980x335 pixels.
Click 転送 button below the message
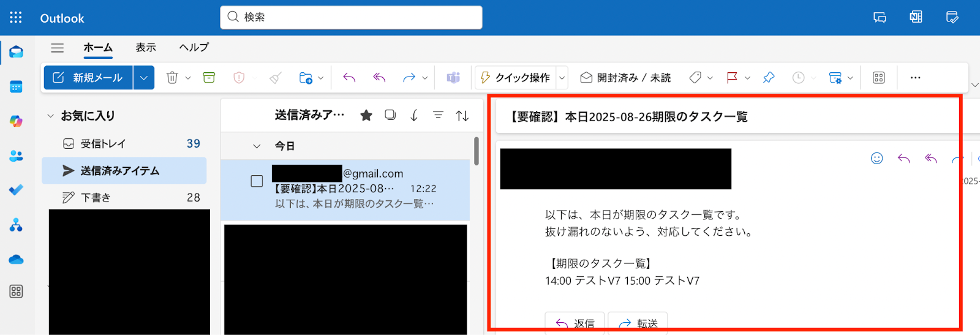coord(638,323)
